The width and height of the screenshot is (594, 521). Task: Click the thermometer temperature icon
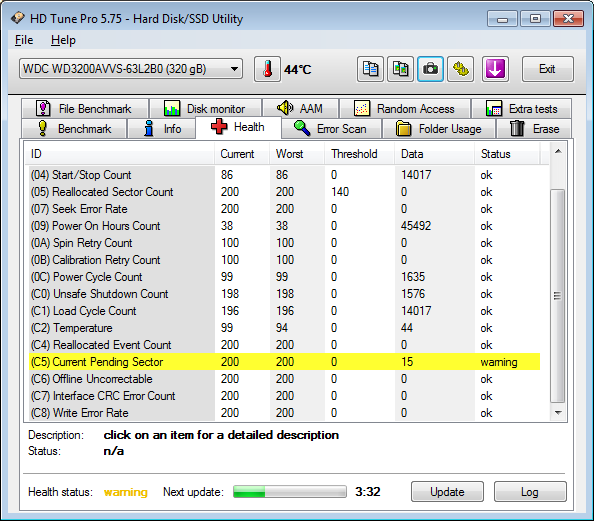click(267, 69)
